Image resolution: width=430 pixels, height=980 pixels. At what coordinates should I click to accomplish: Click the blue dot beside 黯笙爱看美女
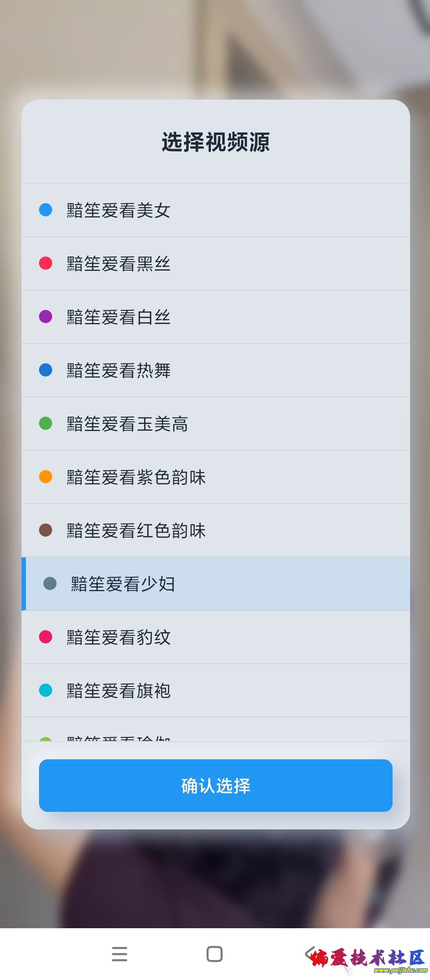point(46,210)
